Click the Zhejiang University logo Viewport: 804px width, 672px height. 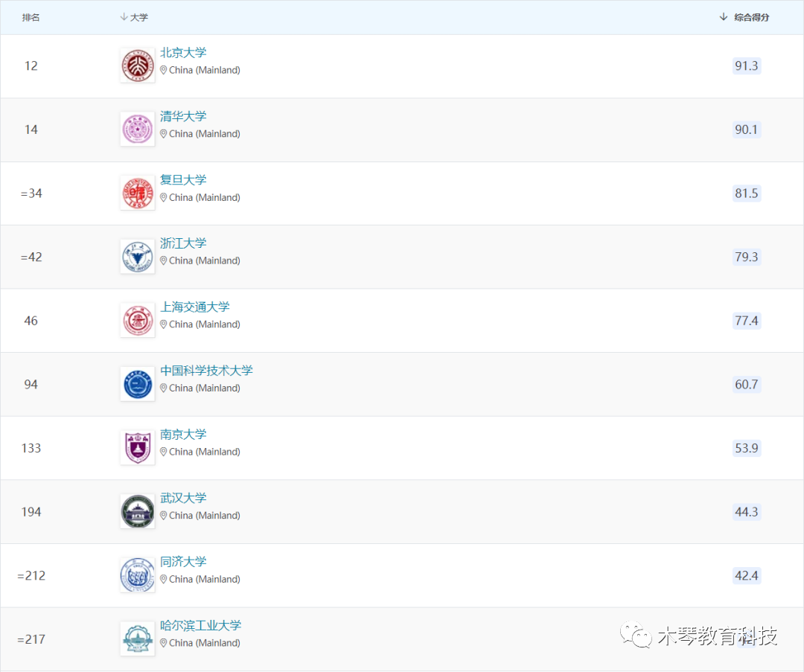coord(138,257)
